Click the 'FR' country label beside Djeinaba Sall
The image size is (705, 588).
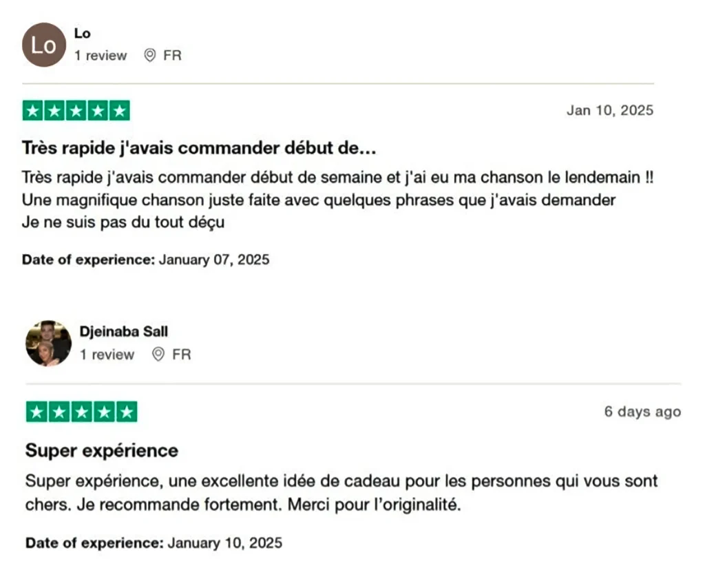(x=182, y=354)
